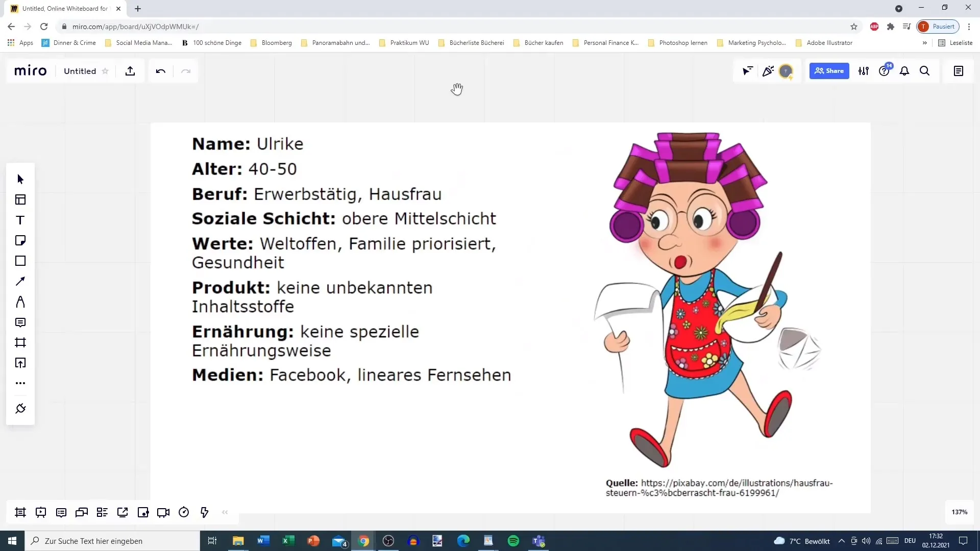Screen dimensions: 980x551
Task: Select the Shape rectangle tool
Action: click(x=20, y=261)
